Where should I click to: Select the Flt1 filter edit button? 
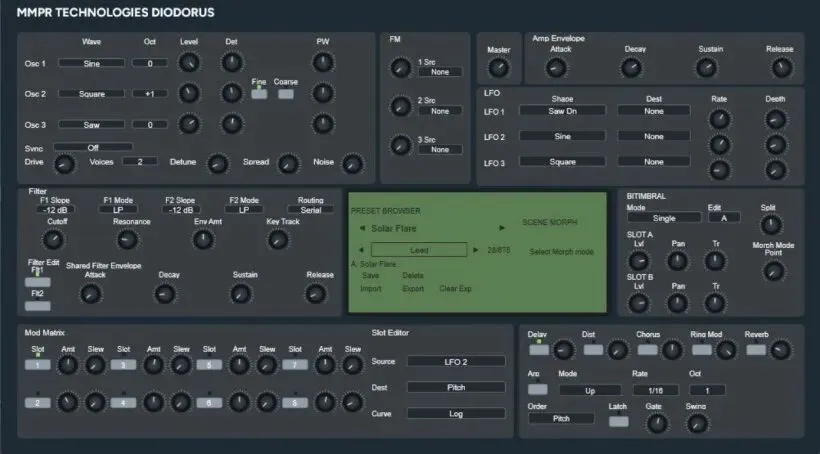tap(38, 282)
